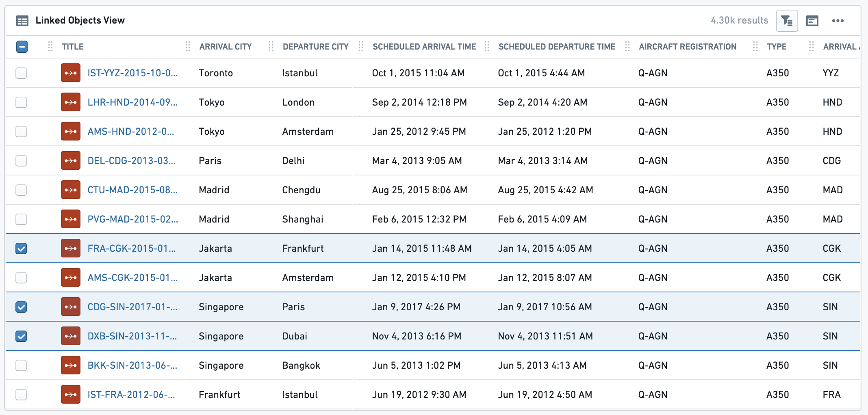
Task: Click the AIRCRAFT REGISTRATION column header
Action: coord(688,47)
